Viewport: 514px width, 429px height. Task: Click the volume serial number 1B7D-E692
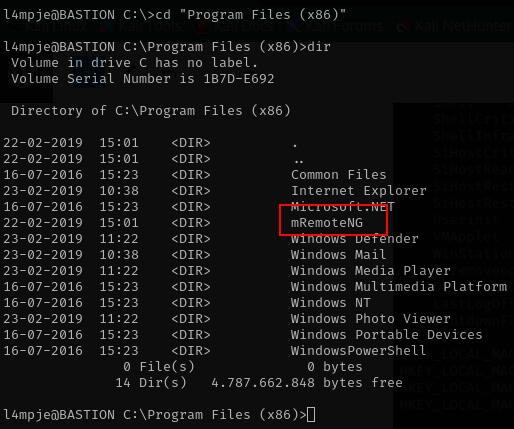click(x=239, y=79)
